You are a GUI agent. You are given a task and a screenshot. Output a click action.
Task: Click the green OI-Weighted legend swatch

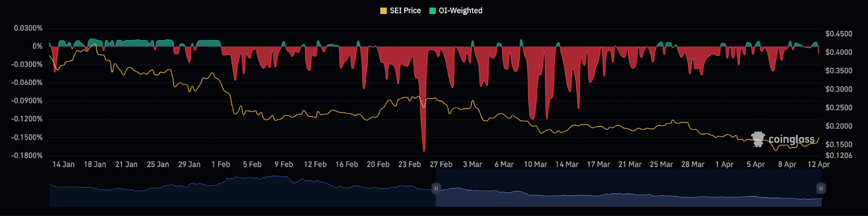click(432, 11)
